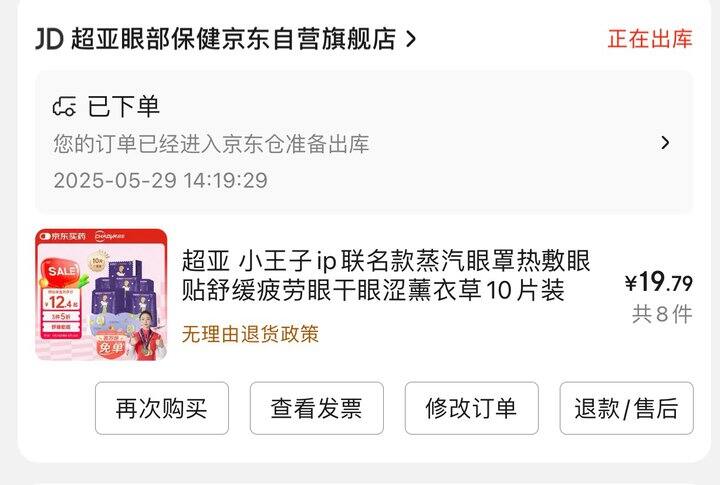The image size is (720, 485).
Task: Tap the 正在出库 order status label
Action: coord(650,39)
